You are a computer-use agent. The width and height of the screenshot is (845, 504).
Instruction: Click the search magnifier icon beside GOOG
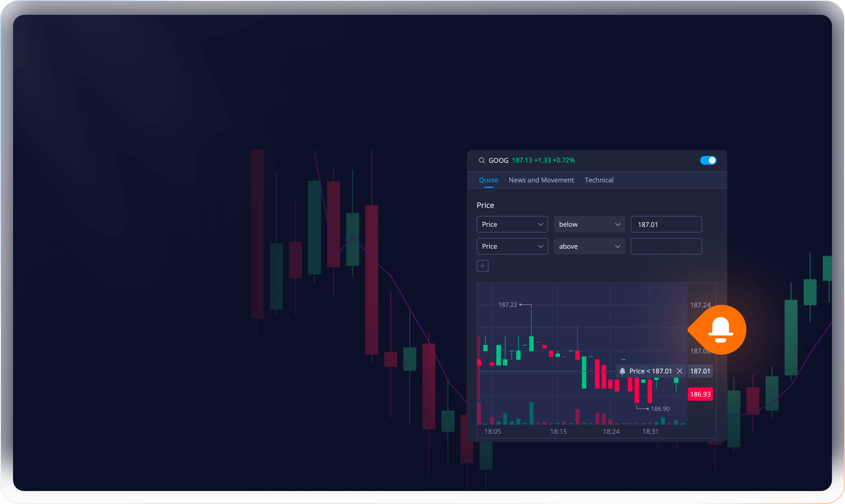pyautogui.click(x=481, y=160)
